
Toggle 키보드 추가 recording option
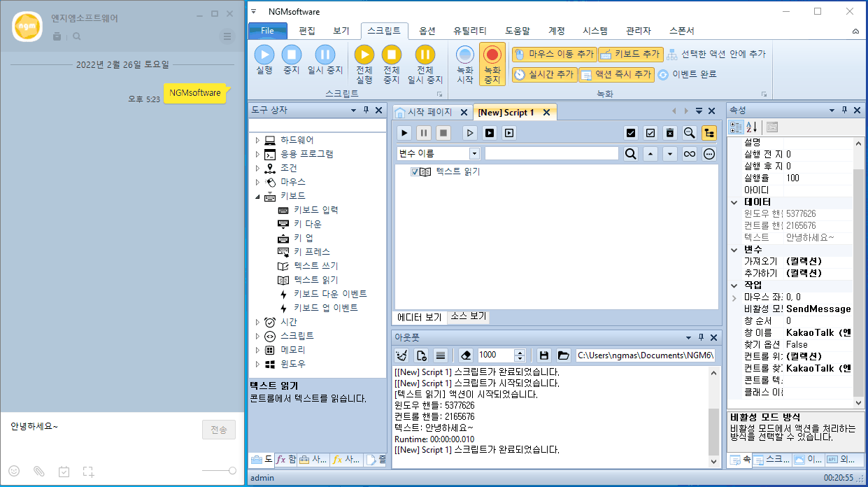(x=631, y=54)
